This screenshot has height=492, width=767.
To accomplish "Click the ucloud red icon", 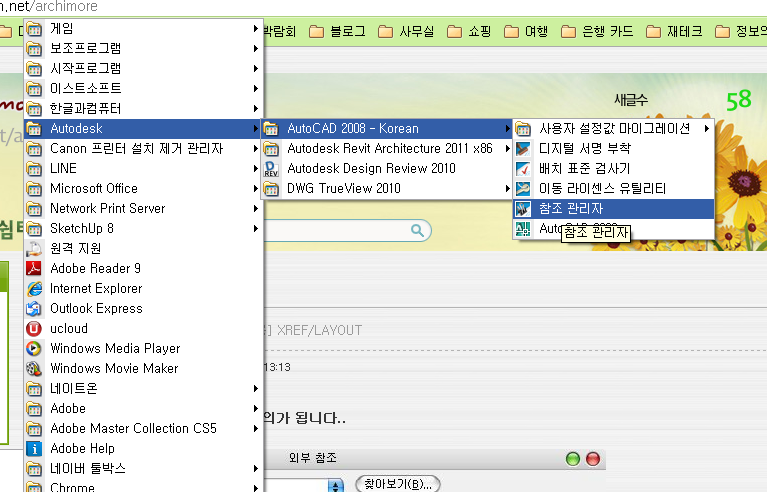I will point(34,329).
